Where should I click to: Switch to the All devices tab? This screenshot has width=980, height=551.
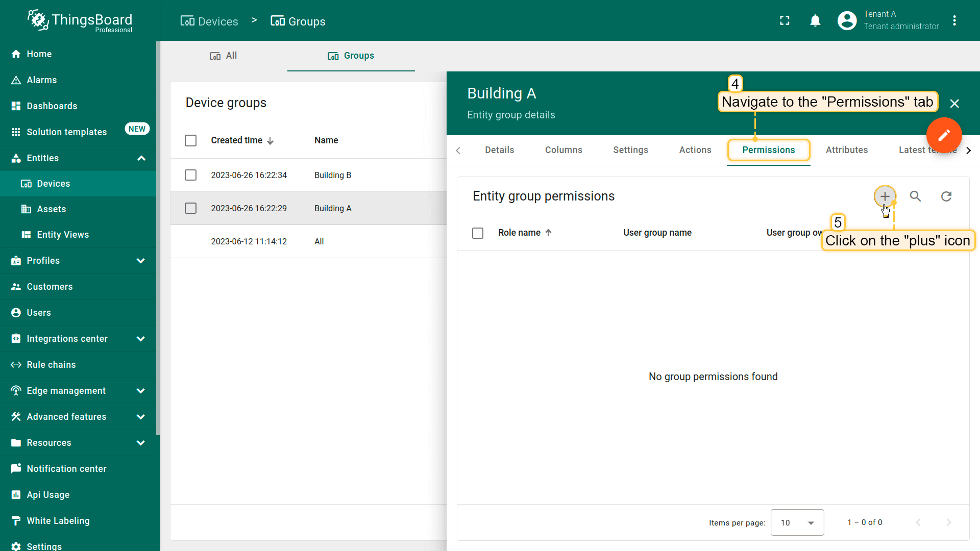(224, 56)
